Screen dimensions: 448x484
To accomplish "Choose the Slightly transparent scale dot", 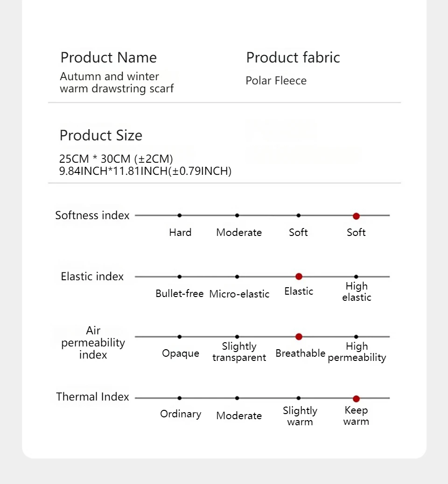I will [x=237, y=337].
